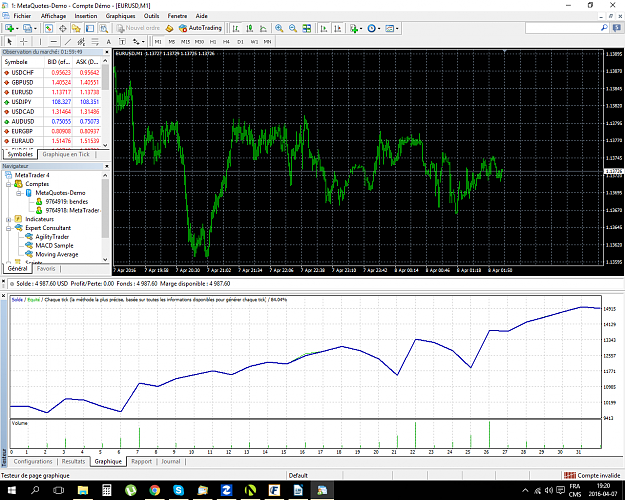625x500 pixels.
Task: Open the Graphiques menu
Action: (x=120, y=16)
